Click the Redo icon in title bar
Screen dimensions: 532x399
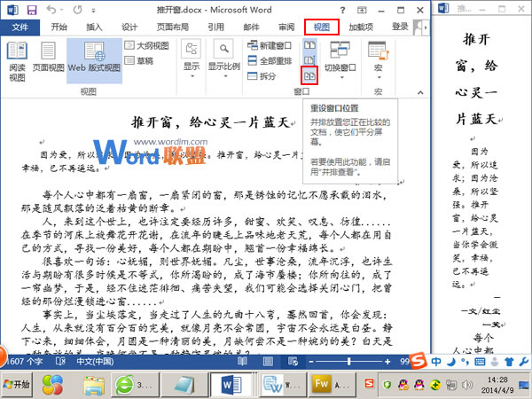[x=77, y=10]
